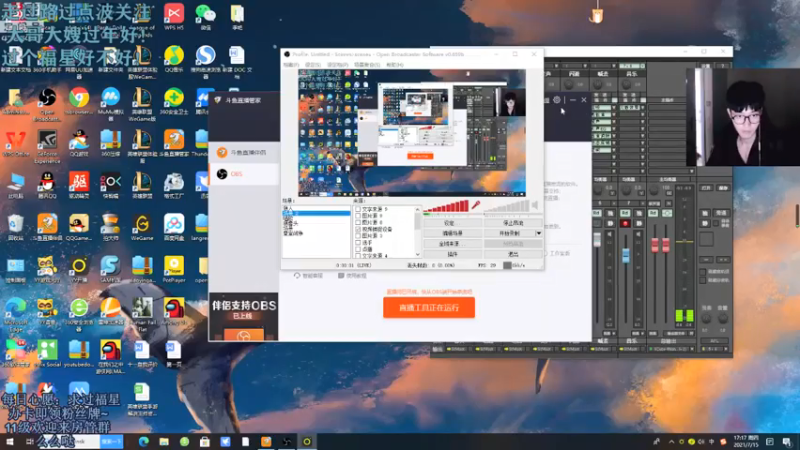Toggle the third source checkbox in OBS list
Viewport: 800px width, 450px height.
click(x=358, y=222)
